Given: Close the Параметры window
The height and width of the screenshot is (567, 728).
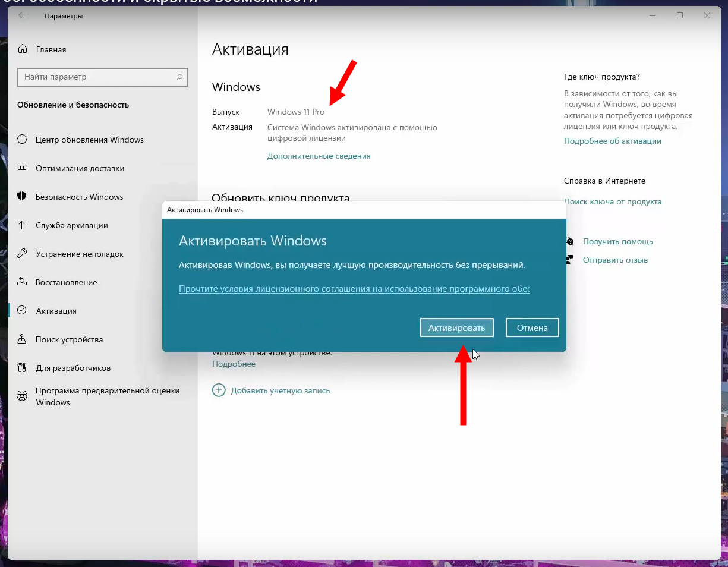Looking at the screenshot, I should coord(707,16).
